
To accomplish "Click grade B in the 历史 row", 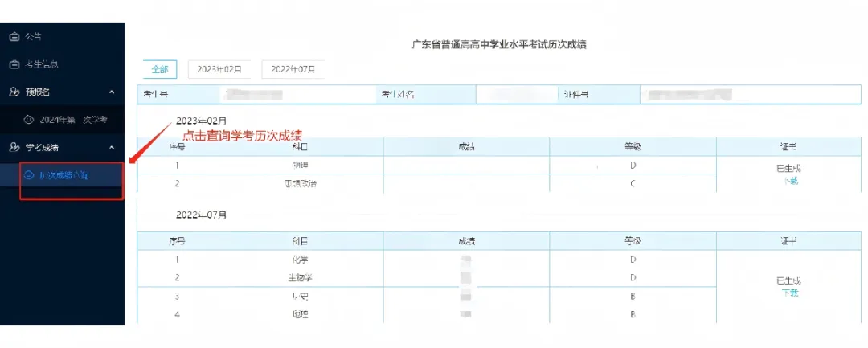I will 633,297.
